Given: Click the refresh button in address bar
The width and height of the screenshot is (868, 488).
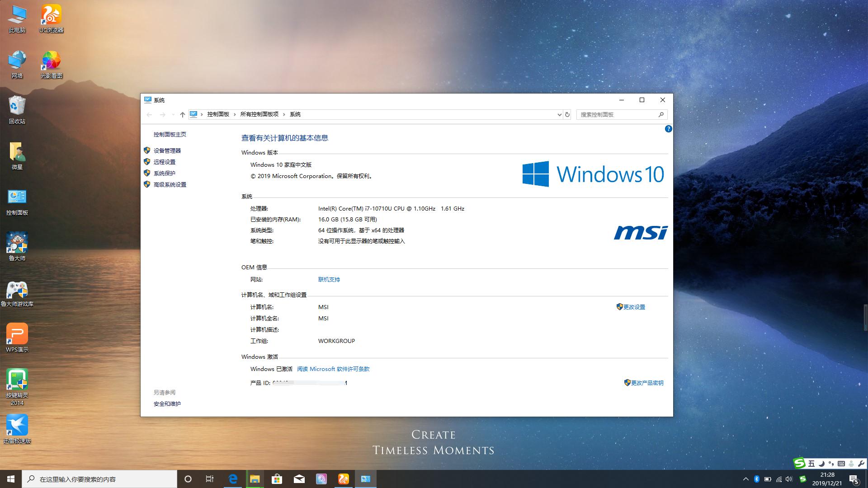Looking at the screenshot, I should [x=567, y=115].
